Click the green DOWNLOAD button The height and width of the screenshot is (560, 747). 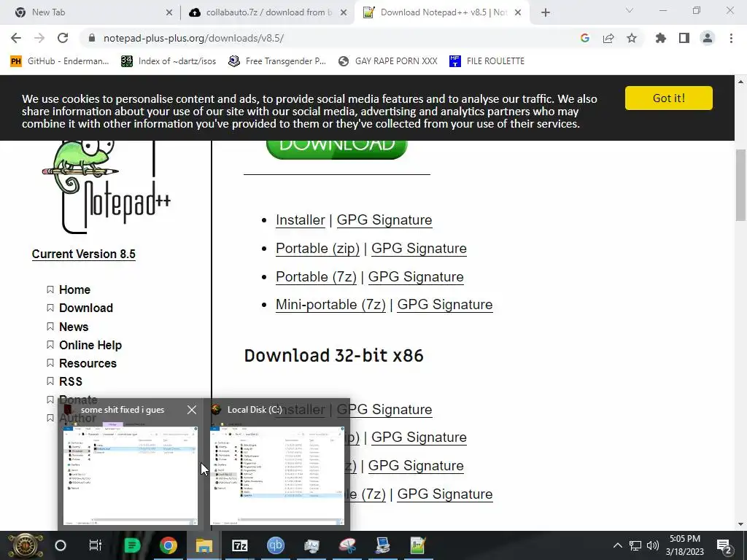[337, 149]
